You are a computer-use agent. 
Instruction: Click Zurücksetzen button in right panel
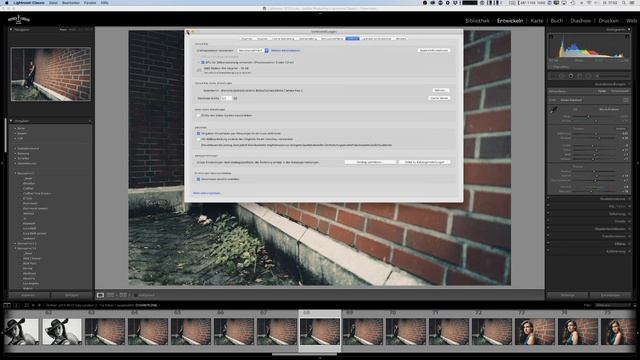[x=611, y=295]
